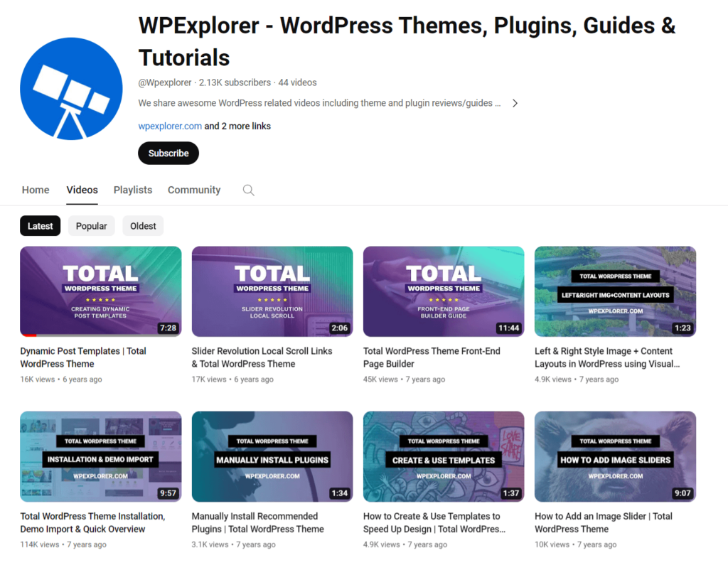This screenshot has width=728, height=570.
Task: Click the '@Wpexplorer' channel handle
Action: (x=165, y=82)
